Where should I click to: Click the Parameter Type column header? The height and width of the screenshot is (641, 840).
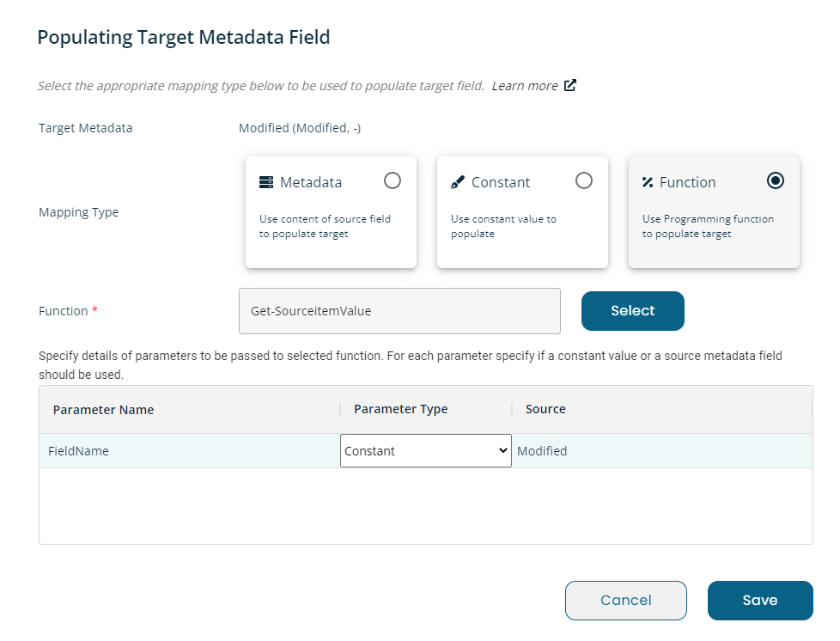coord(401,409)
